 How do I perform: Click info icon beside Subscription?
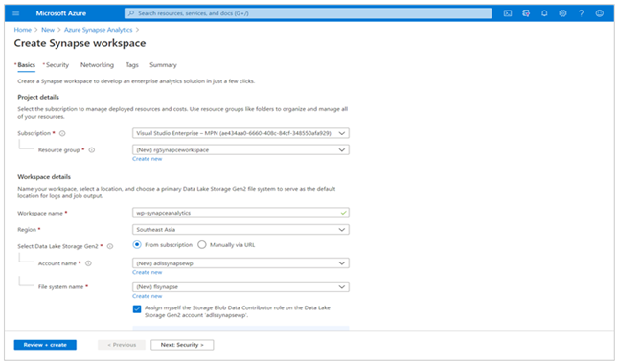pos(62,133)
